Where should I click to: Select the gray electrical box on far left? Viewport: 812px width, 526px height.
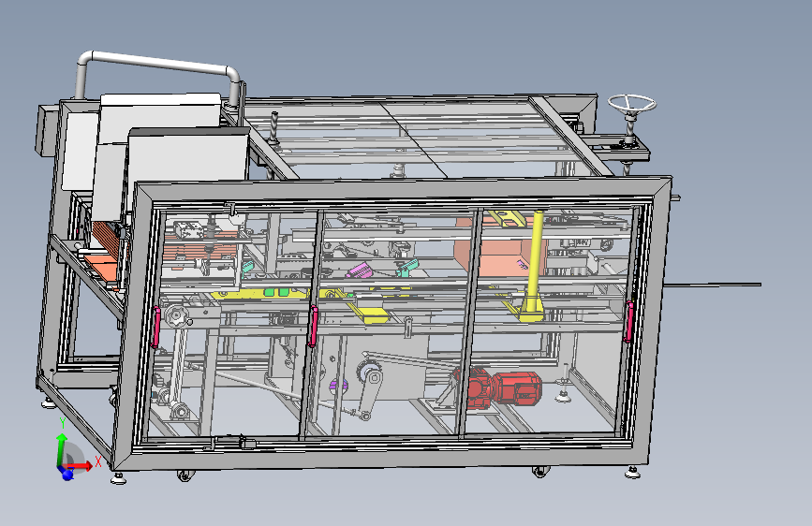click(46, 130)
